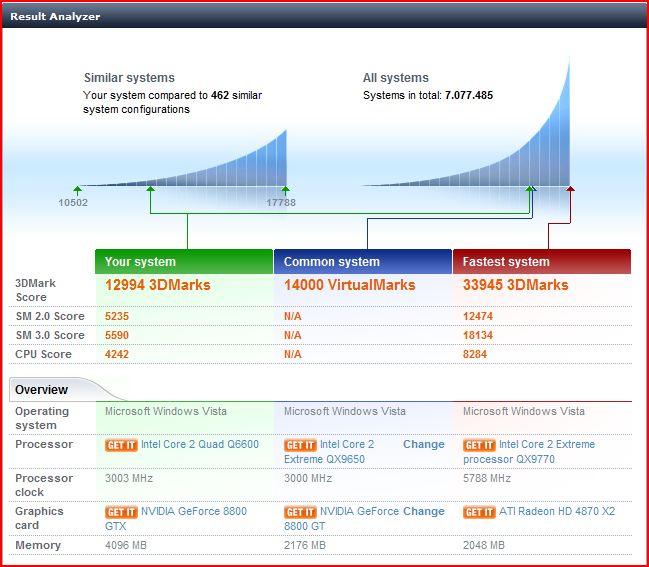Click the Common system blue header
649x567 pixels.
(x=363, y=262)
